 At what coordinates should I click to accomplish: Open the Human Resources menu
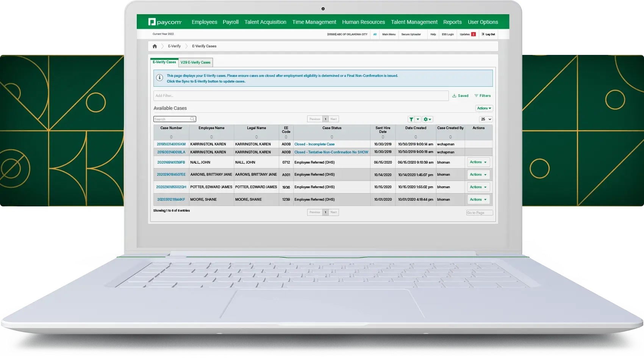pos(363,22)
